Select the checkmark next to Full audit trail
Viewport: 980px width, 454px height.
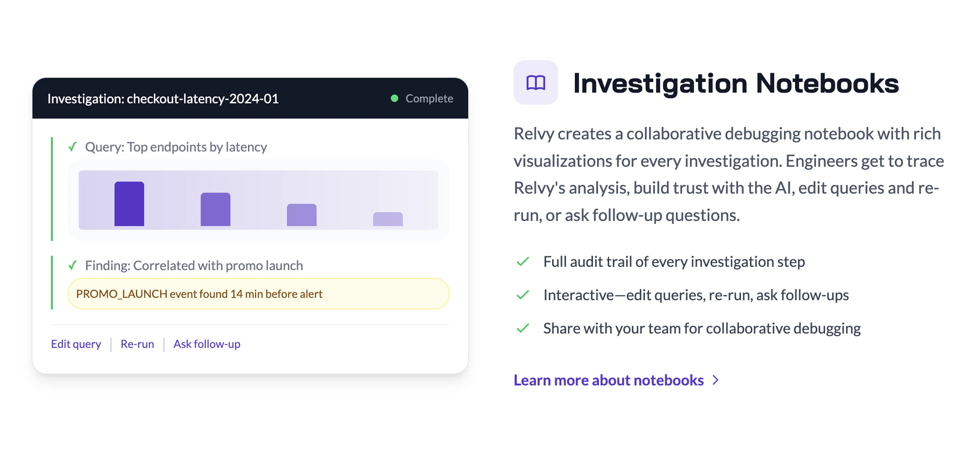(x=523, y=261)
